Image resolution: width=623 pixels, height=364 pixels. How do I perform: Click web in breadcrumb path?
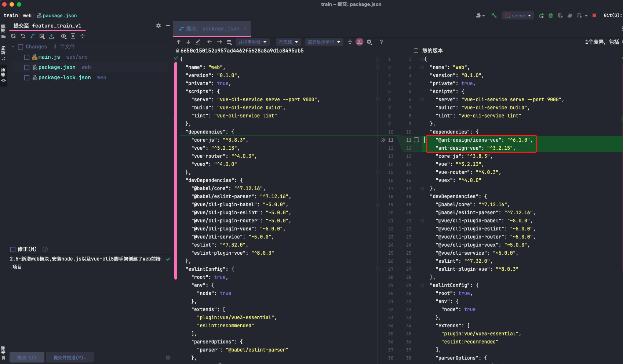point(27,15)
